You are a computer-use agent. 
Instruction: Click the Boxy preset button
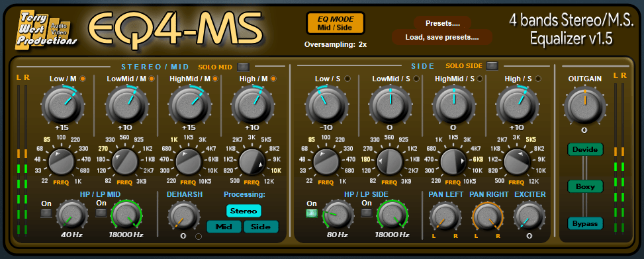click(585, 186)
